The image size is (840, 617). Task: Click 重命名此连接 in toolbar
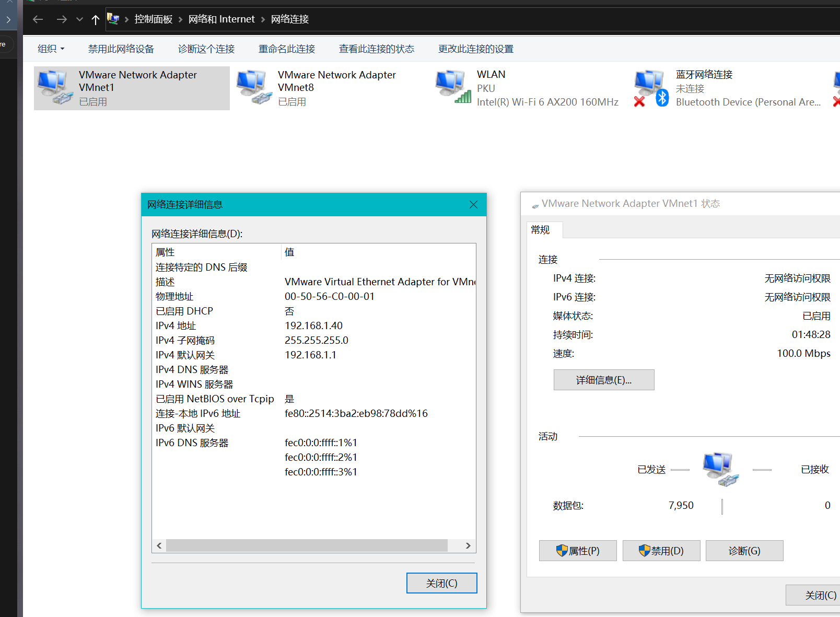pos(287,49)
